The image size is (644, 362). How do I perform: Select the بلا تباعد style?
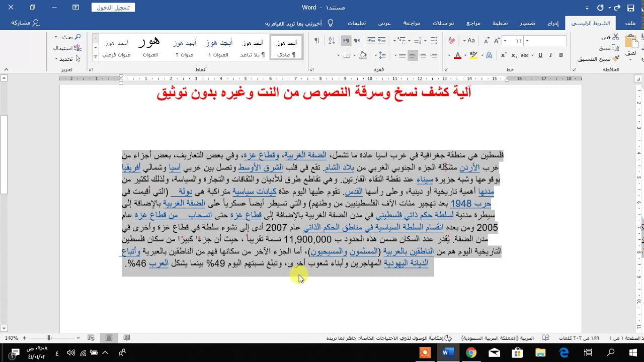pyautogui.click(x=253, y=48)
